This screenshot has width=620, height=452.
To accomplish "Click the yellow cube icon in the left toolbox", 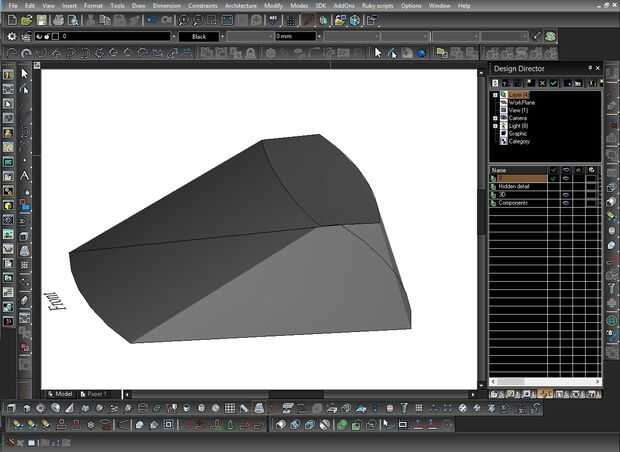I will point(8,205).
